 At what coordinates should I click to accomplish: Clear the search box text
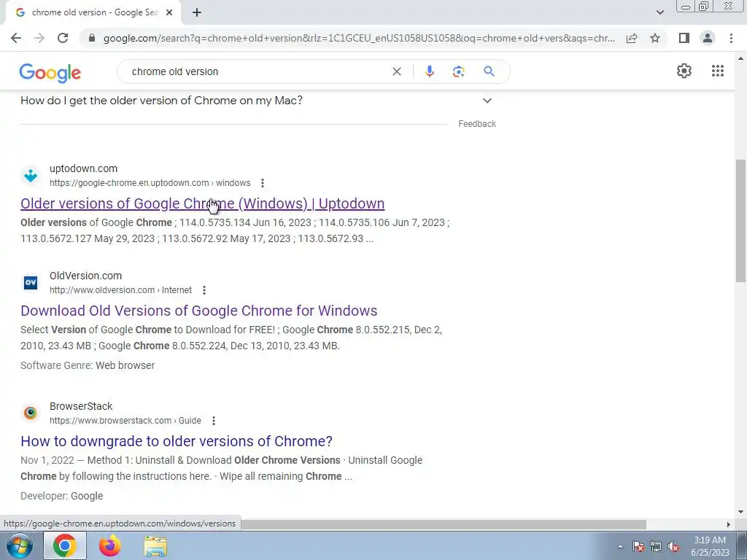coord(396,71)
